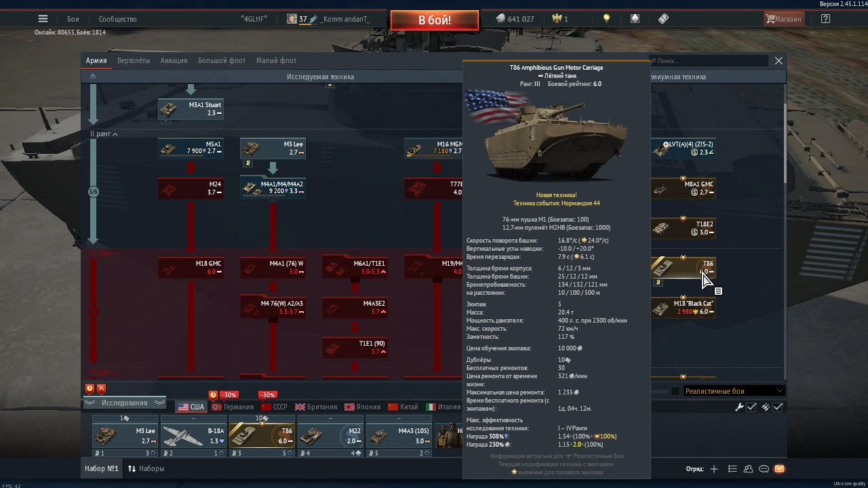Image resolution: width=868 pixels, height=488 pixels.
Task: Select the M4A1/M4/M4A2 group
Action: pos(273,188)
